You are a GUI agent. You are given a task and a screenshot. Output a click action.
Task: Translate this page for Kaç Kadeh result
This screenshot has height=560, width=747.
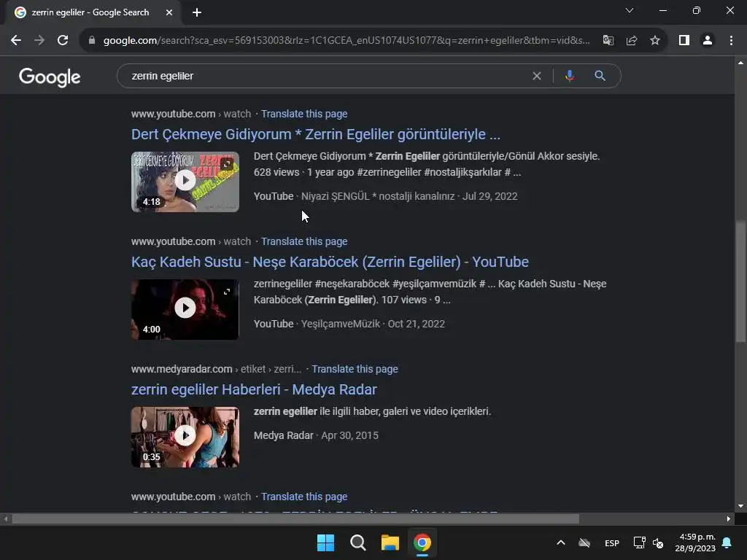(x=304, y=241)
